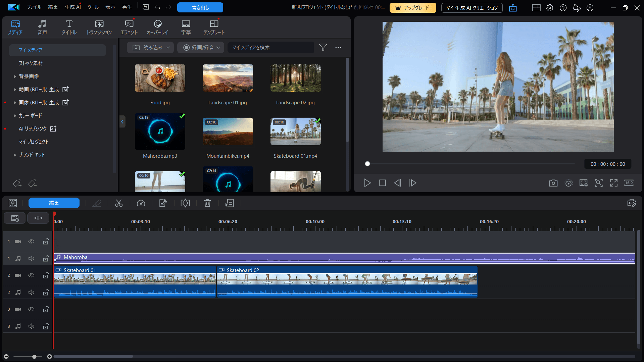Open the speed adjustment tool icon
The height and width of the screenshot is (362, 644).
[141, 203]
